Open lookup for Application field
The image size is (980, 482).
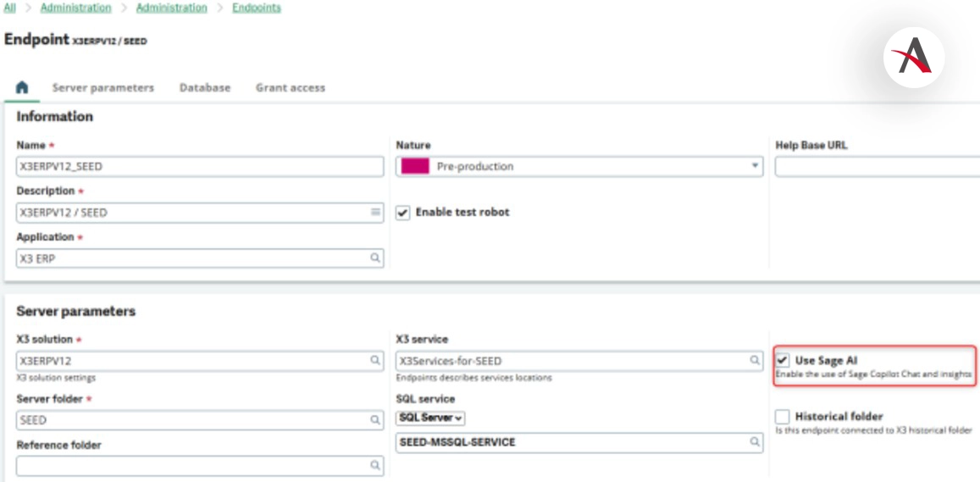coord(375,258)
